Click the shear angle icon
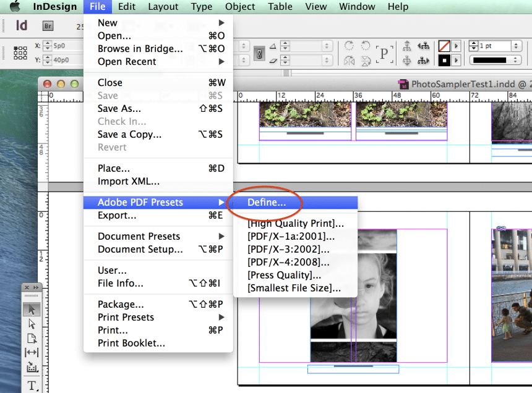 (273, 61)
